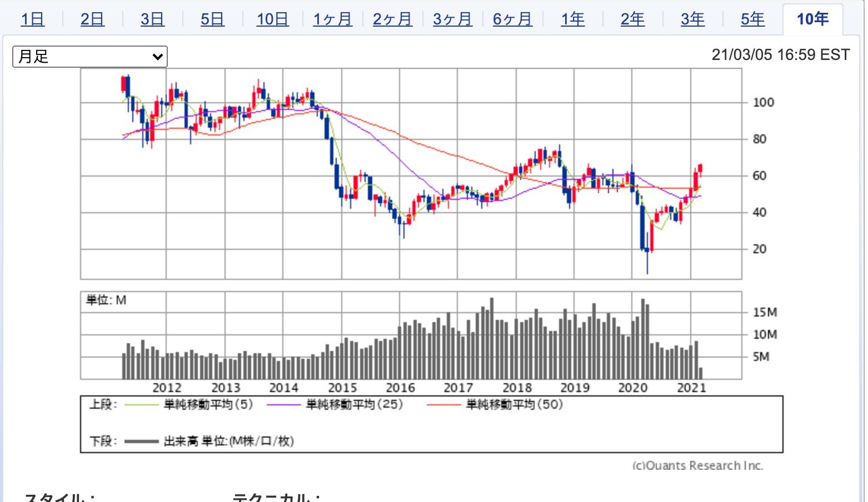Switch chart to 1ヶ月 range
Screen dimensions: 868x502
point(332,19)
